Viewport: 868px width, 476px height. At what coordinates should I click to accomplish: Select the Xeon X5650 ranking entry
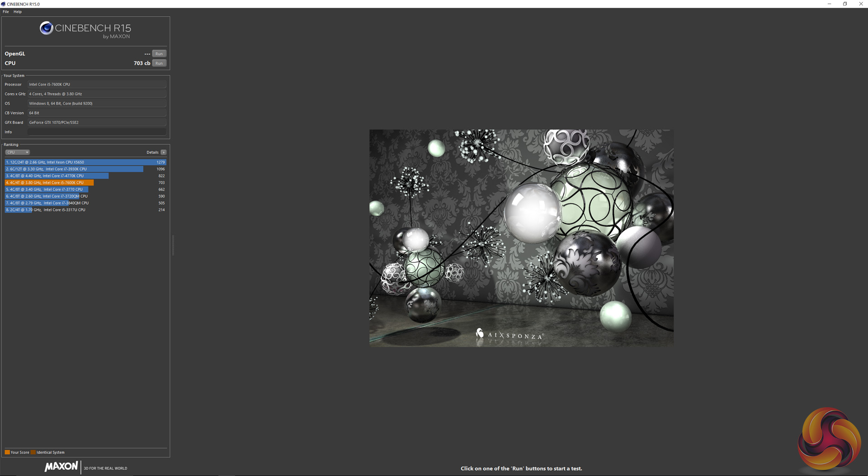85,162
